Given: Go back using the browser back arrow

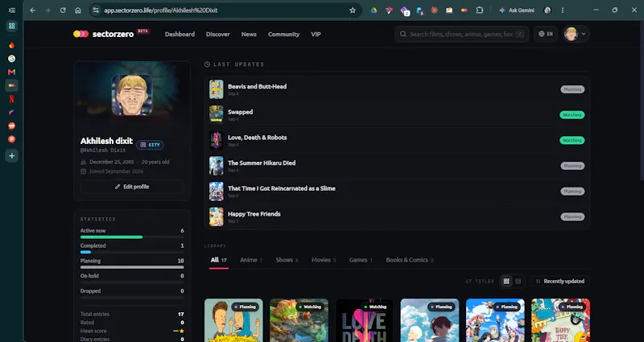Looking at the screenshot, I should coord(33,10).
